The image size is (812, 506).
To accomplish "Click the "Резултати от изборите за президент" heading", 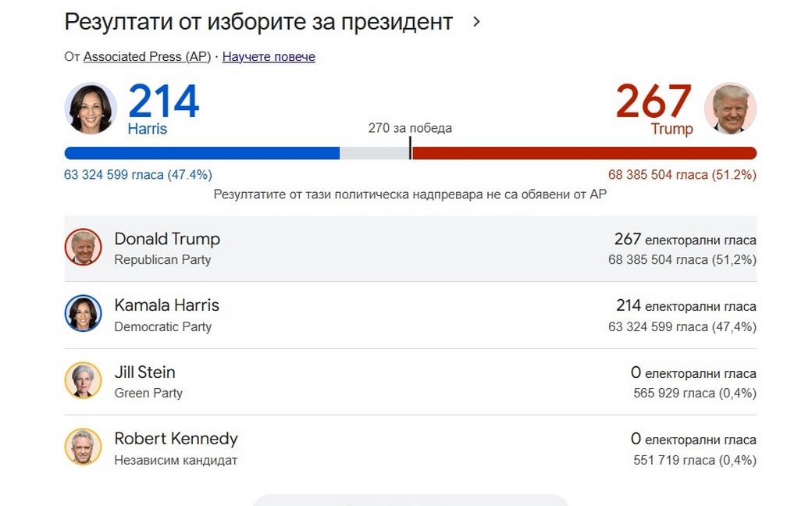I will [258, 22].
